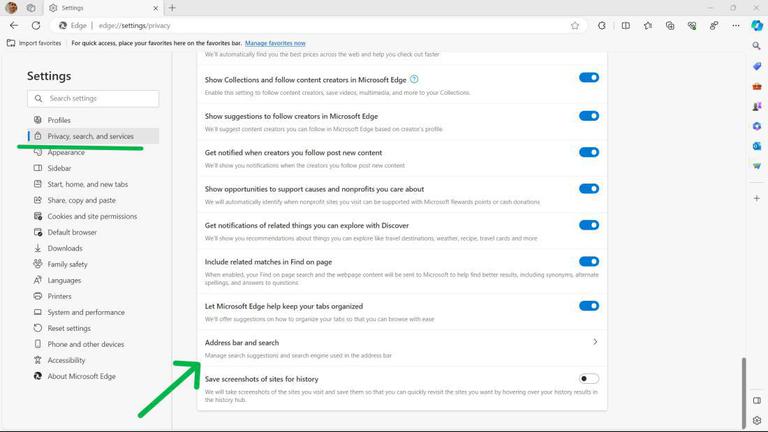
Task: Click the Search settings input field
Action: click(x=93, y=98)
